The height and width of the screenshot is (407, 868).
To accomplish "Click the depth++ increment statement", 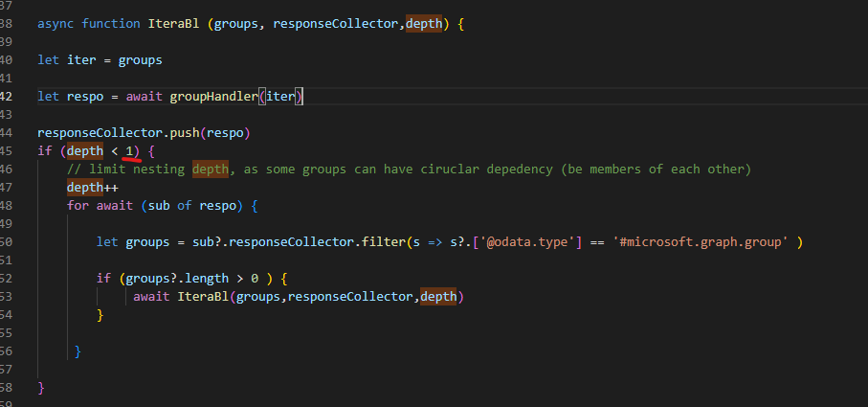I will 93,187.
